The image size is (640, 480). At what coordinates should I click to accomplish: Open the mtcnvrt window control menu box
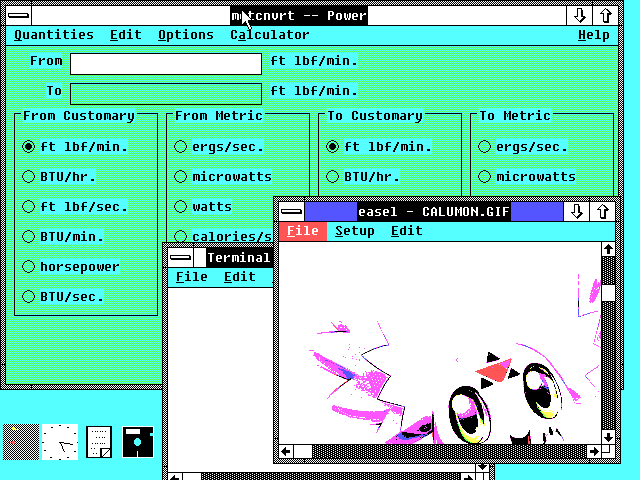19,16
